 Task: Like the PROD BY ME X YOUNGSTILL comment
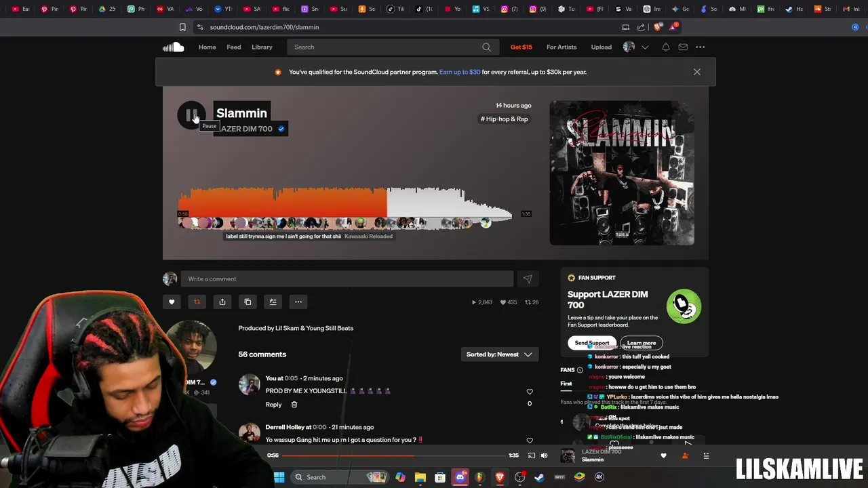pyautogui.click(x=530, y=391)
